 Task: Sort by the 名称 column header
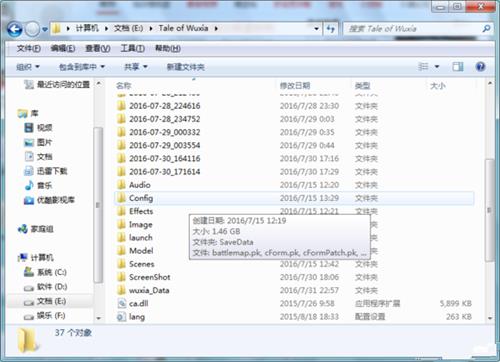124,86
